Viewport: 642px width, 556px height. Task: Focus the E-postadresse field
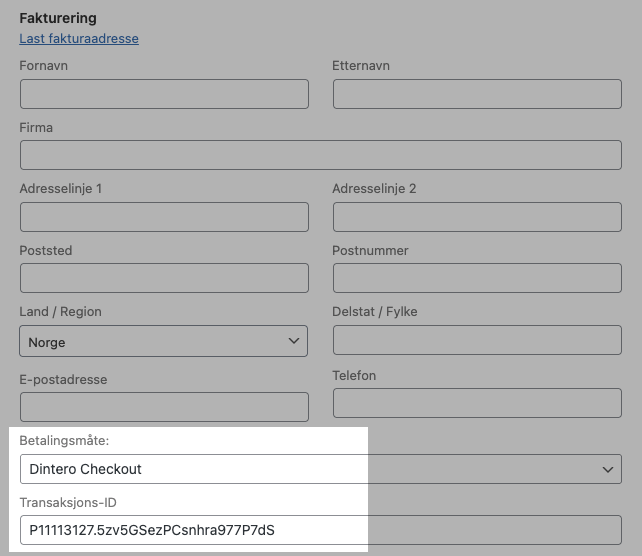coord(164,407)
